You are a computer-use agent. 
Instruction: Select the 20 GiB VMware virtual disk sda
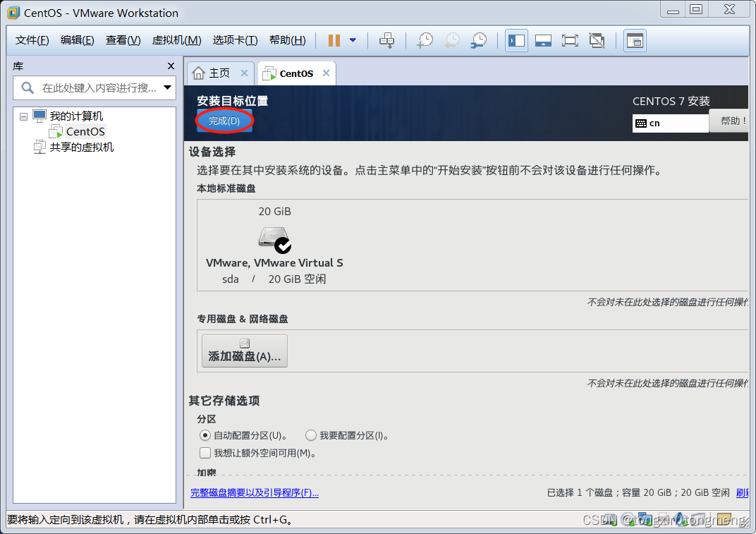(274, 245)
